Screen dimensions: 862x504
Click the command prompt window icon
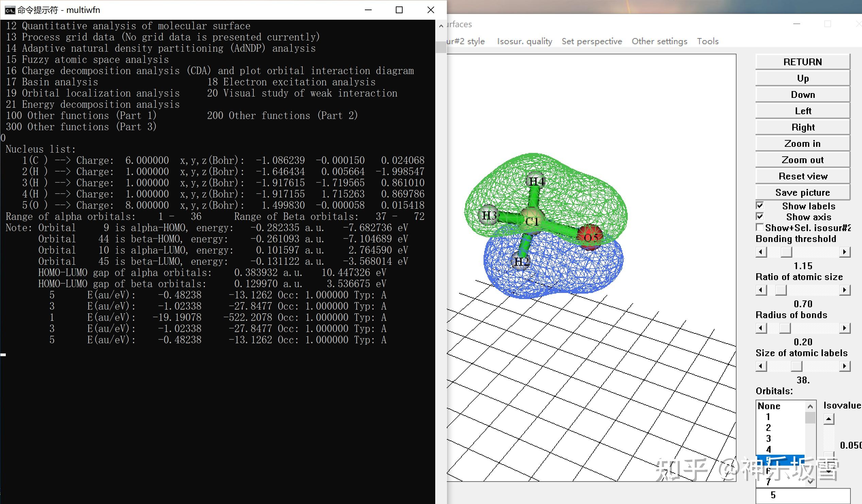pyautogui.click(x=10, y=10)
